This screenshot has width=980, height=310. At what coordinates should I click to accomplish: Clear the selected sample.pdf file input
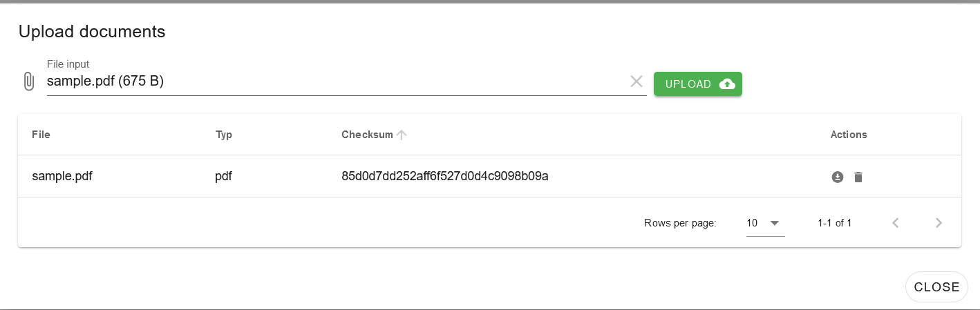pyautogui.click(x=637, y=81)
